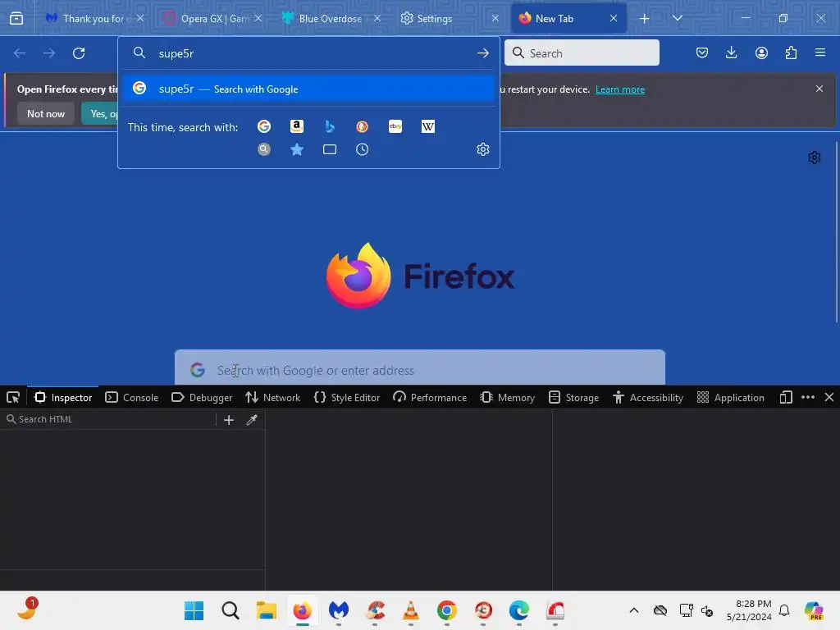Create new node in Inspector
Viewport: 840px width, 630px height.
[229, 420]
